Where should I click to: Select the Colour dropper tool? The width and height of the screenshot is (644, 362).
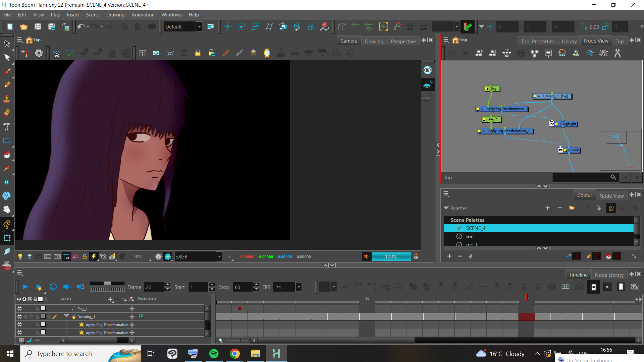pyautogui.click(x=7, y=168)
